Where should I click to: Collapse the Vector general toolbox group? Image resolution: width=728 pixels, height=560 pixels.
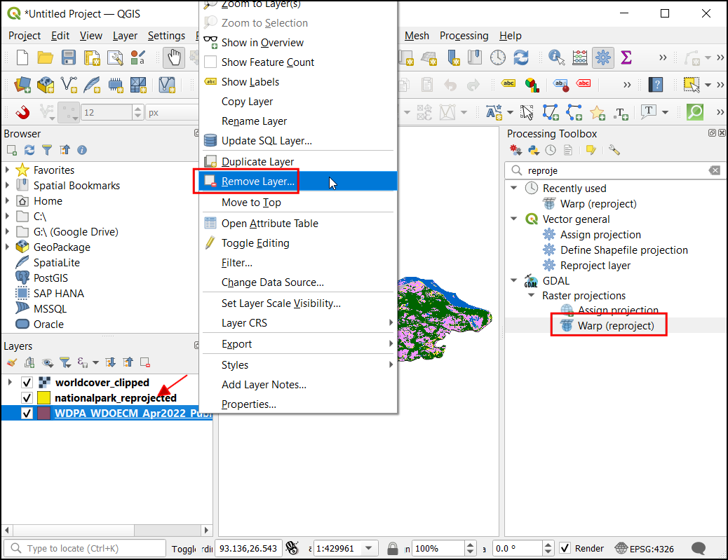click(514, 219)
